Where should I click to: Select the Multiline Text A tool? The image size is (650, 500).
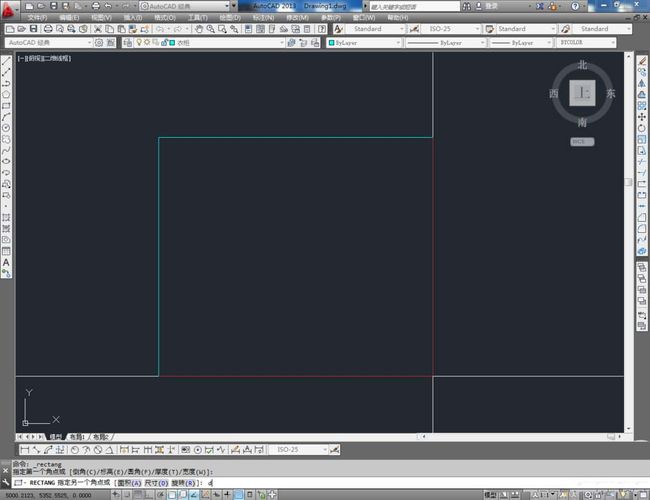pyautogui.click(x=6, y=262)
